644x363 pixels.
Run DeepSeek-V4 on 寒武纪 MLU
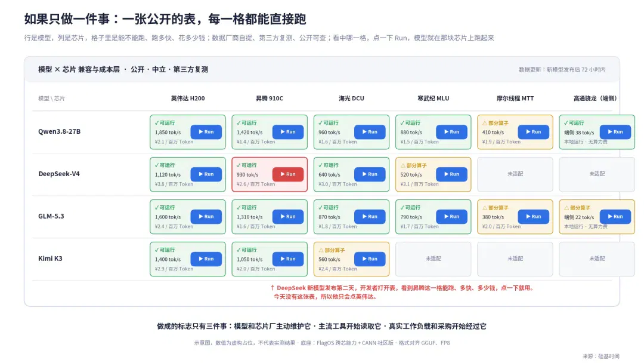451,174
